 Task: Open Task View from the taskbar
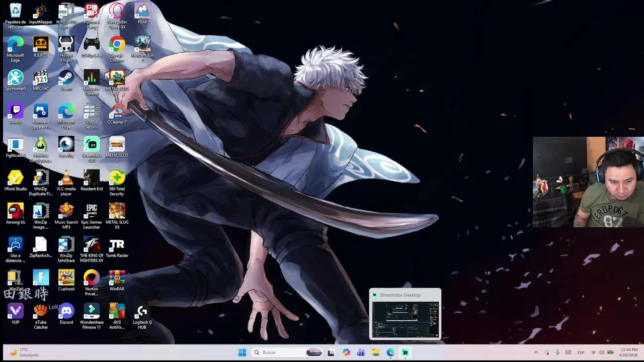coord(331,352)
